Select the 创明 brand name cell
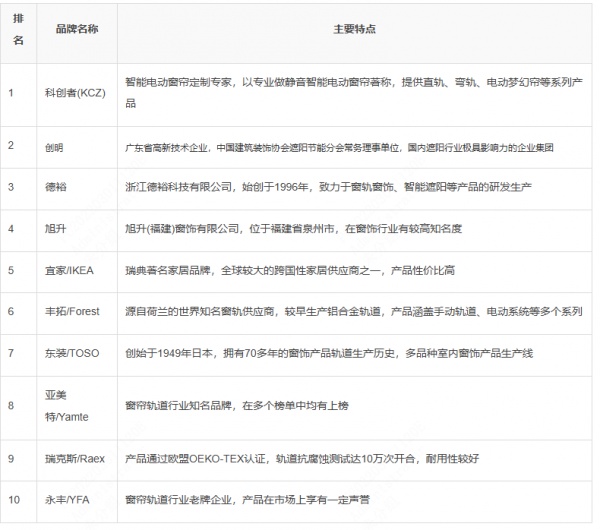The image size is (600, 530). click(x=56, y=146)
